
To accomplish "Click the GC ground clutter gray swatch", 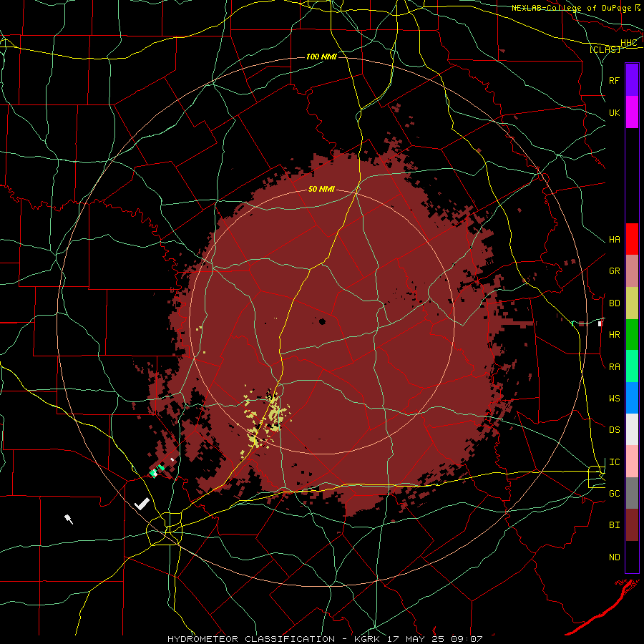I will pyautogui.click(x=632, y=493).
